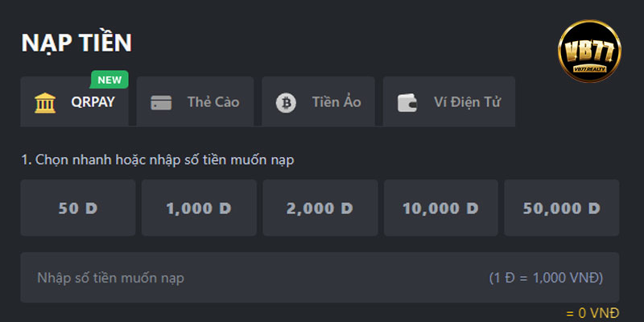Switch to the Tiền Ảo tab
The height and width of the screenshot is (322, 644).
tap(318, 101)
